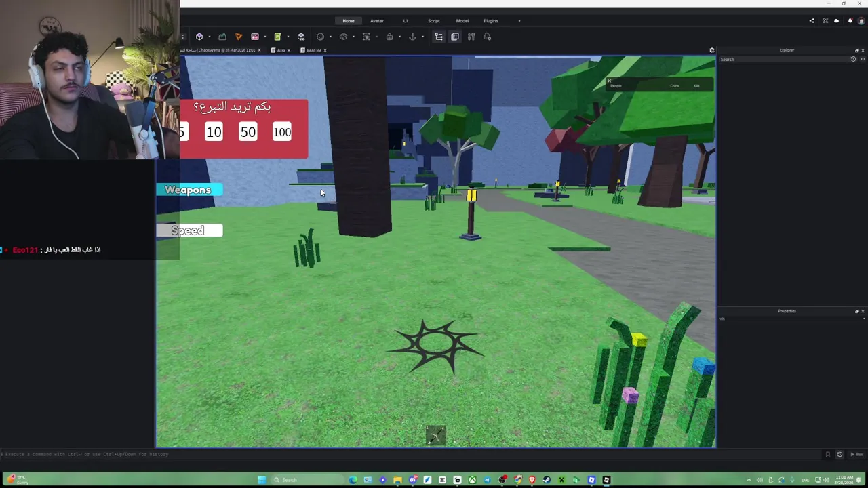
Task: Expand the Group dropdown arrow
Action: point(376,37)
